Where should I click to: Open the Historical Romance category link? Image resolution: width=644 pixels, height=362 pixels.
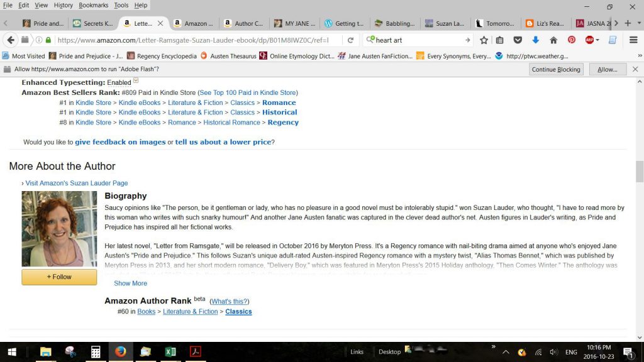point(231,123)
